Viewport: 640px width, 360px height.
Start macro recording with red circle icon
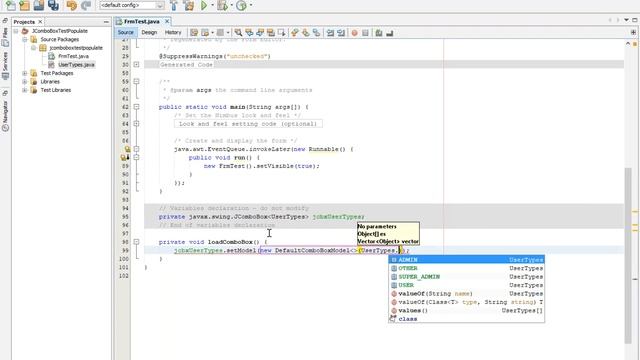pos(354,33)
